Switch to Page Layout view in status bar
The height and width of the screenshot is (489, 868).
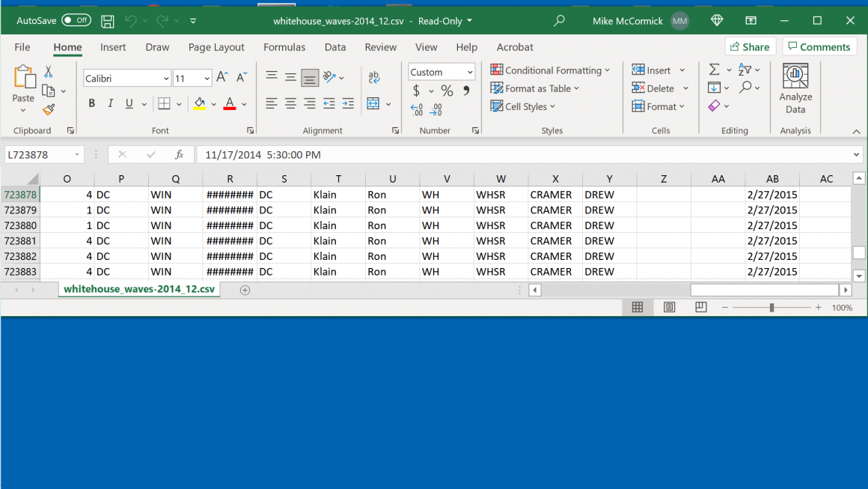[669, 308]
